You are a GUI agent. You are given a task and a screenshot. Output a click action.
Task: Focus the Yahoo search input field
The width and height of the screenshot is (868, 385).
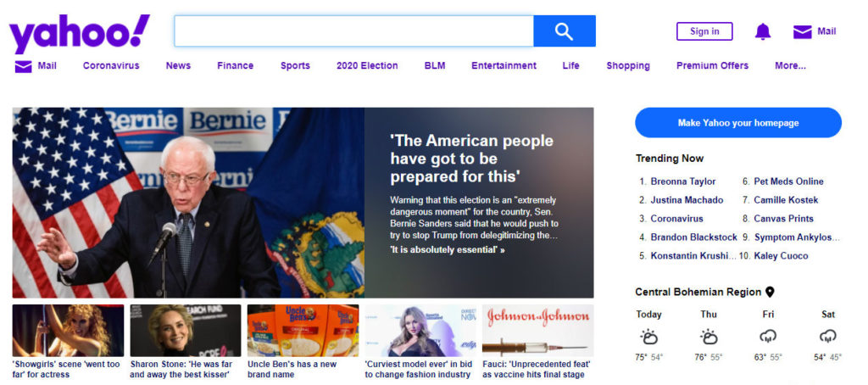[x=353, y=31]
